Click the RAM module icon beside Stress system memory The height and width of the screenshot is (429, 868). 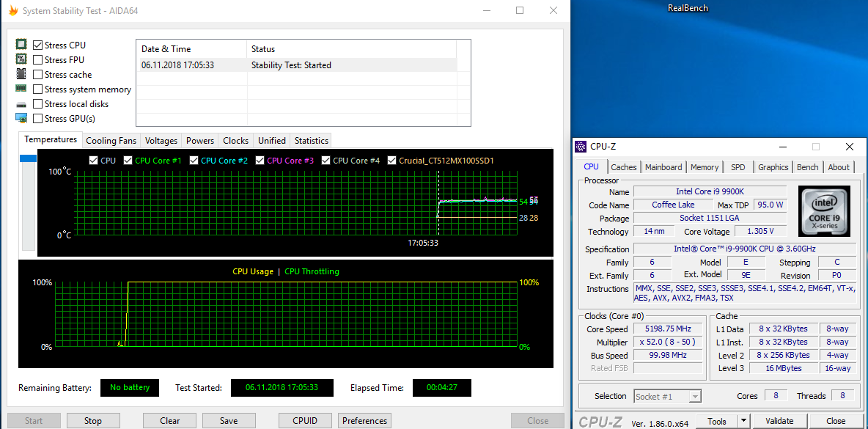[21, 89]
